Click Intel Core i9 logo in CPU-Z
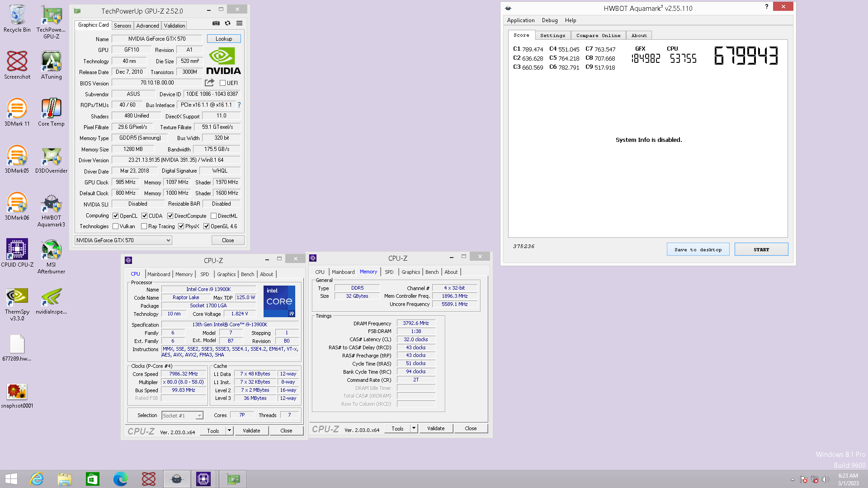The image size is (868, 488). [279, 301]
